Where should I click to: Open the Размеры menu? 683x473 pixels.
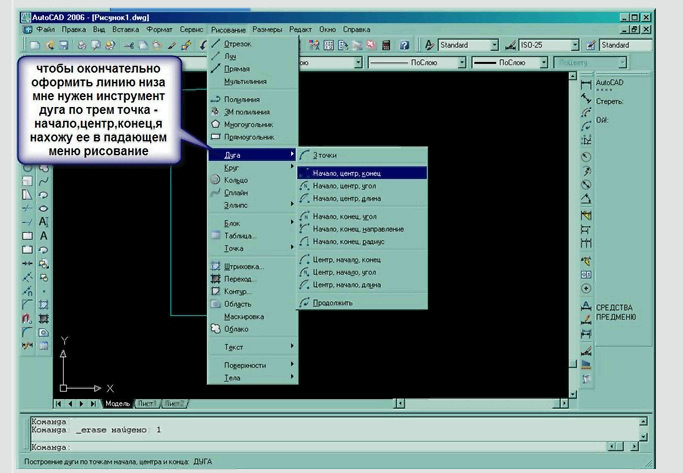[x=266, y=30]
